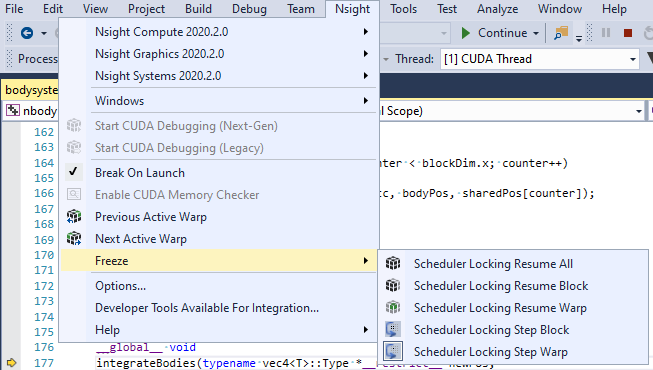Image resolution: width=653 pixels, height=370 pixels.
Task: Click the Scheduler Locking Step Block icon
Action: click(393, 330)
